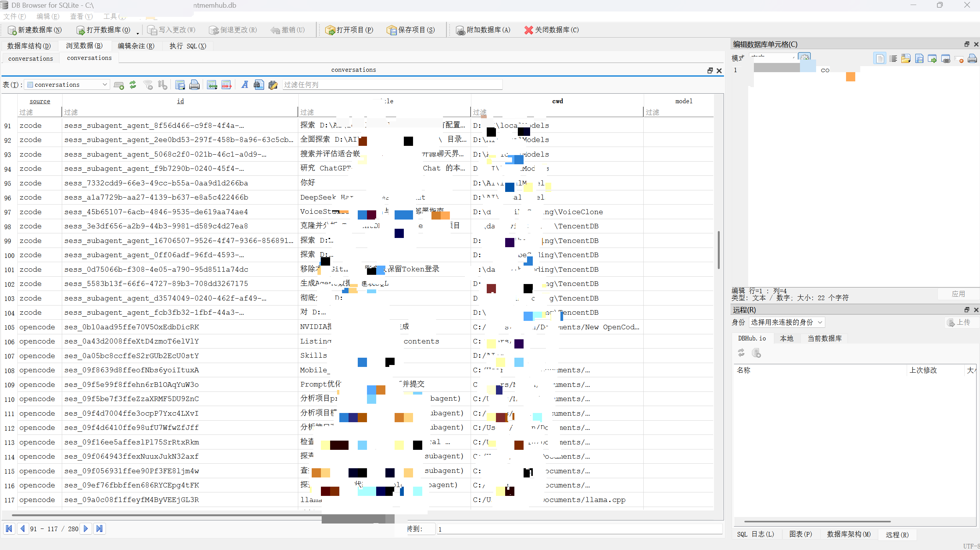This screenshot has width=980, height=550.
Task: Toggle word wrap in cell editor
Action: 893,59
